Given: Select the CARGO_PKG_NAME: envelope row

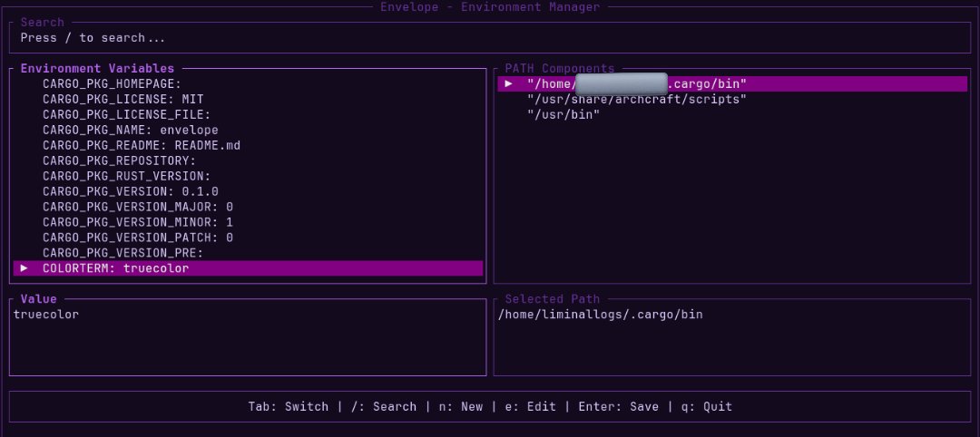Looking at the screenshot, I should click(248, 130).
